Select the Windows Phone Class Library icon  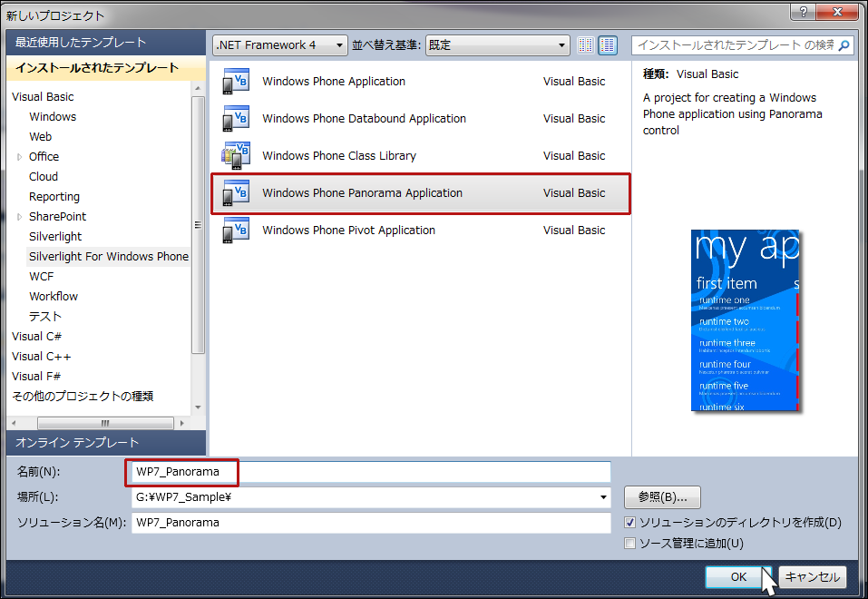click(236, 156)
